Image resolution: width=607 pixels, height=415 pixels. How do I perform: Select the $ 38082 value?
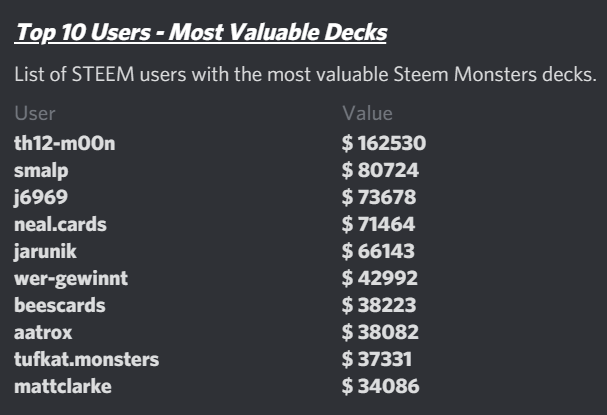pos(380,332)
